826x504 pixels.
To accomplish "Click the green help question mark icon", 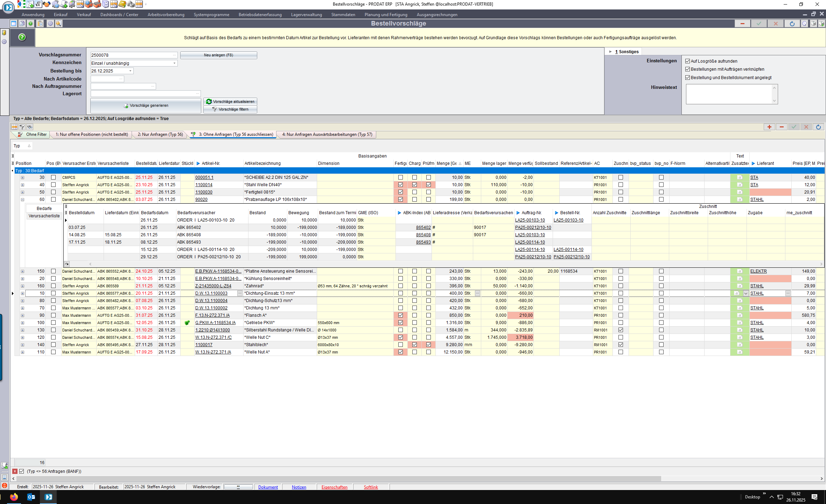I will click(22, 37).
